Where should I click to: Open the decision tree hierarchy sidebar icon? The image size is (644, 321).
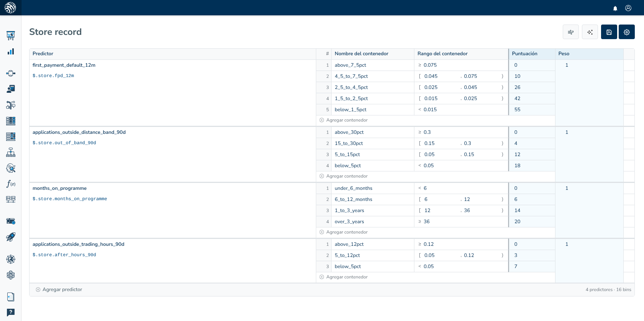pos(11,152)
